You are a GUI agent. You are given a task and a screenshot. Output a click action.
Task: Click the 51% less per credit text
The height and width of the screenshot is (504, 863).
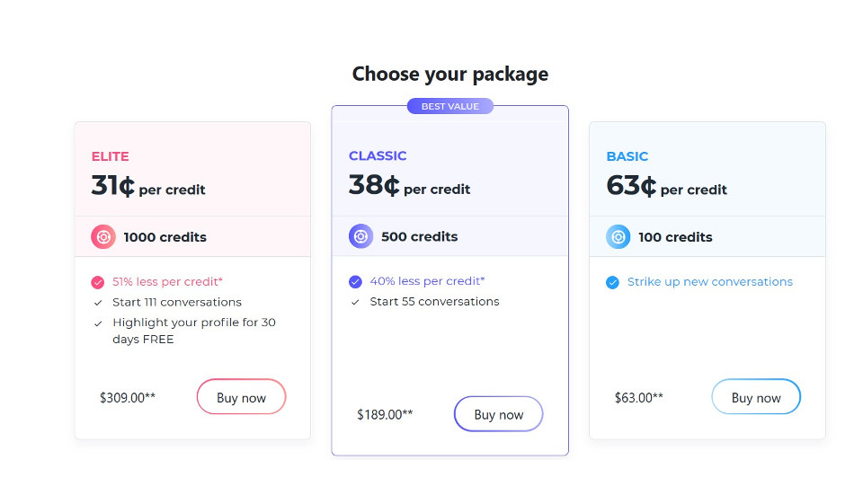[x=167, y=282]
